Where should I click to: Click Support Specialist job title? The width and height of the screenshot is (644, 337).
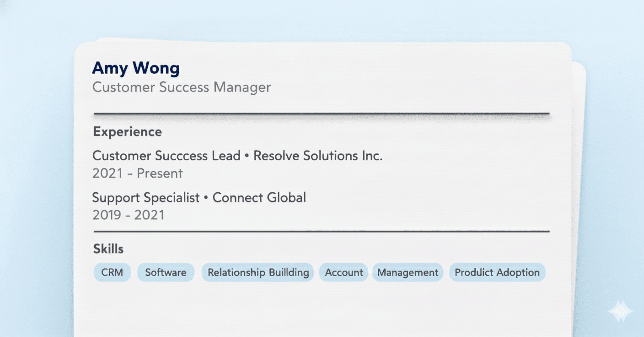click(x=146, y=198)
